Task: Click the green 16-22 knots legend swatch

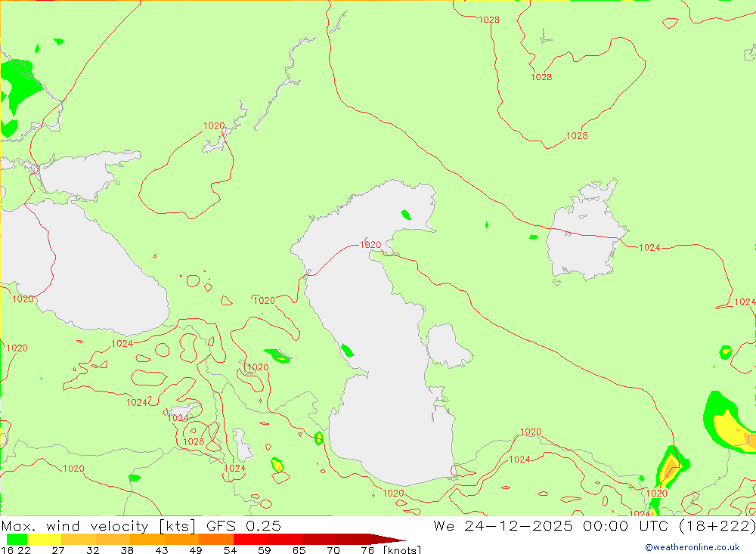Action: click(17, 539)
